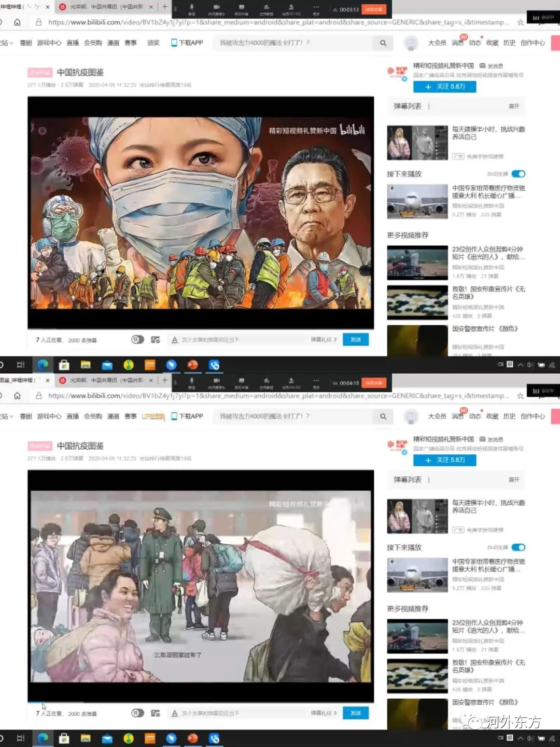The height and width of the screenshot is (747, 560).
Task: Click the blue 关注 5.8万 follow button in the upper window
Action: (x=444, y=87)
